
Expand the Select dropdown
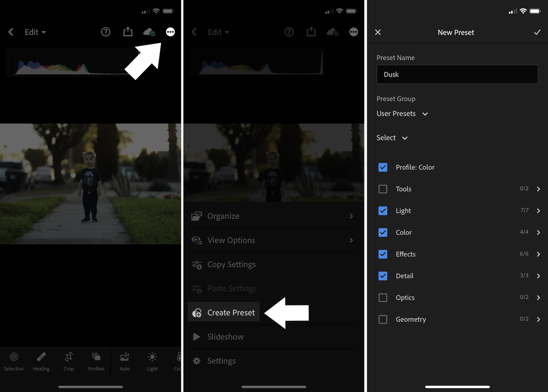[392, 138]
